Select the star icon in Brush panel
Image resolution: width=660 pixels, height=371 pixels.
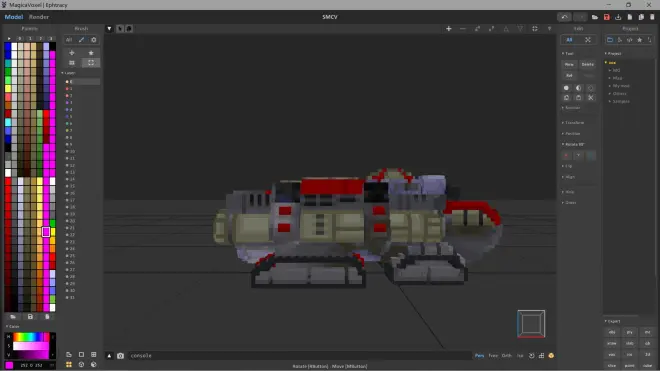click(x=91, y=53)
